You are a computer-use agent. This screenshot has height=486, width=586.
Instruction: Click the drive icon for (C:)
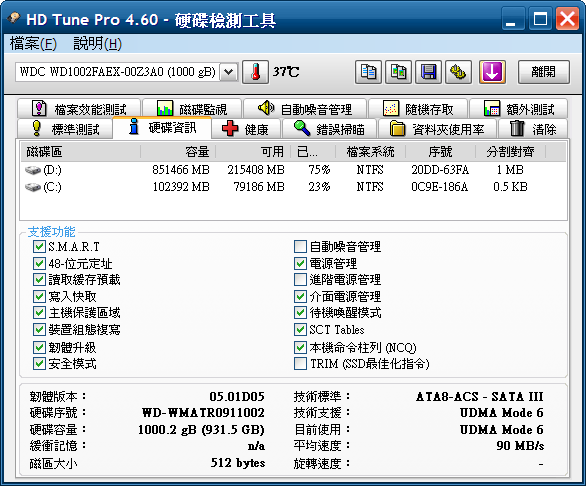(x=33, y=187)
